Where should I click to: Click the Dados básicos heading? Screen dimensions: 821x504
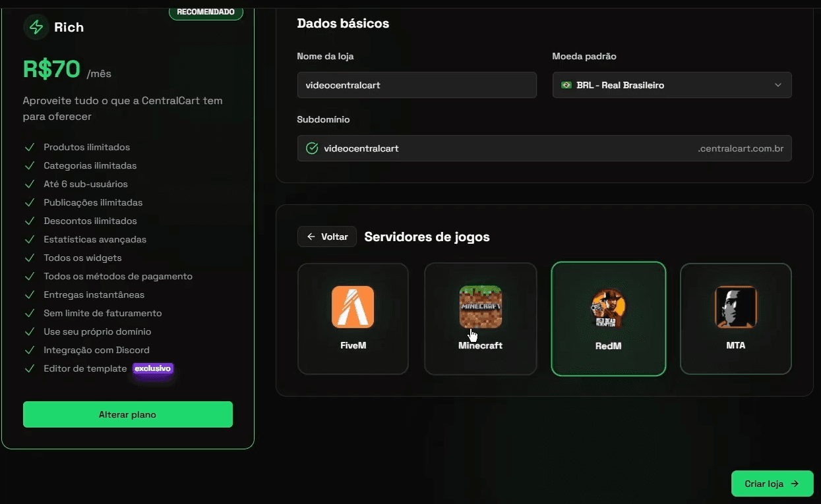[343, 24]
